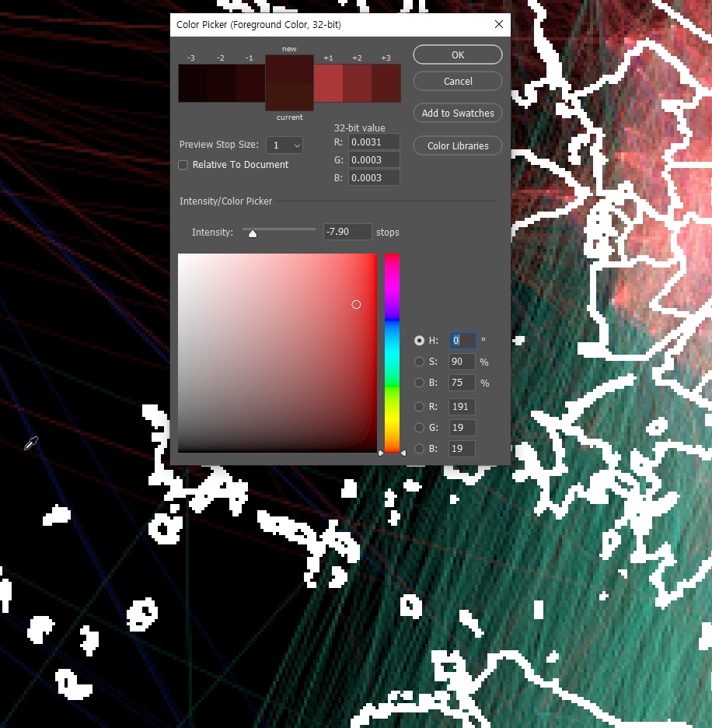Select the B brightness radio button

419,383
